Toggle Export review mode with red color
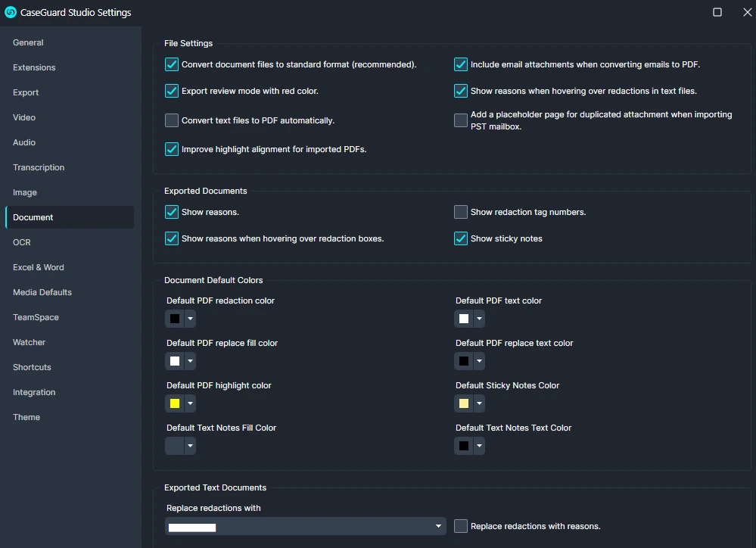 tap(172, 91)
